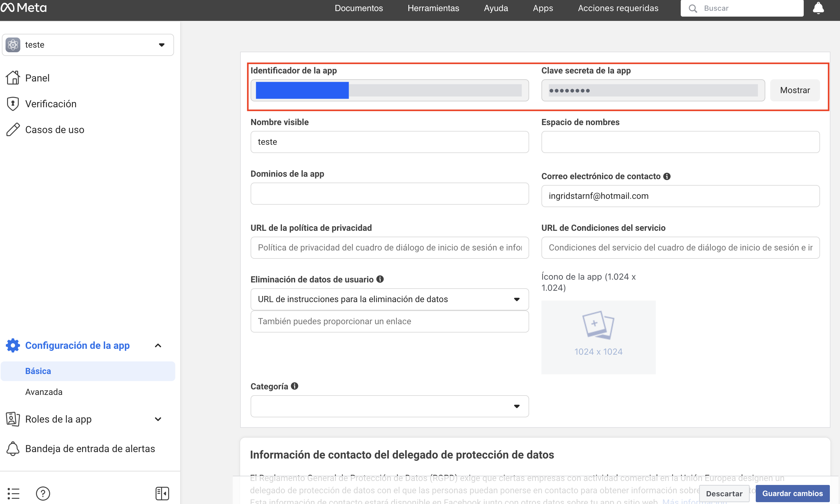Select Avanzada settings item
The width and height of the screenshot is (840, 504).
pos(44,392)
